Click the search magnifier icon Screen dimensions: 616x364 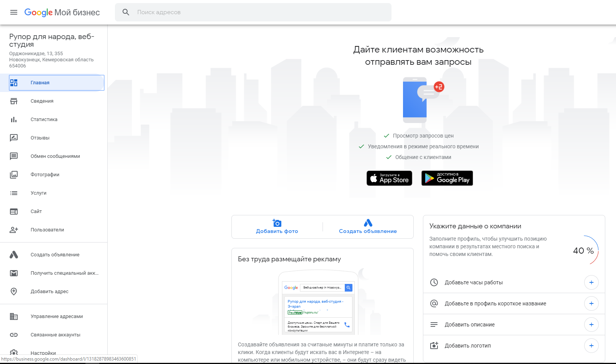126,12
